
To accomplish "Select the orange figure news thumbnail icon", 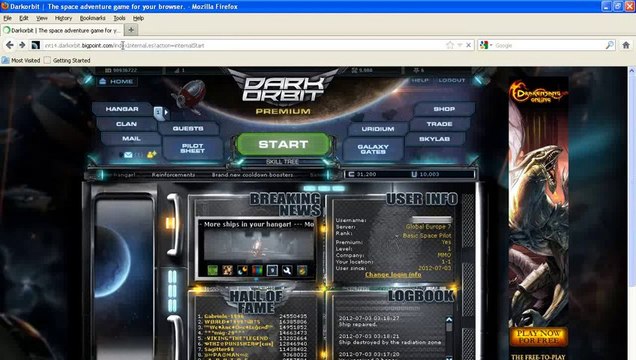I will (228, 270).
